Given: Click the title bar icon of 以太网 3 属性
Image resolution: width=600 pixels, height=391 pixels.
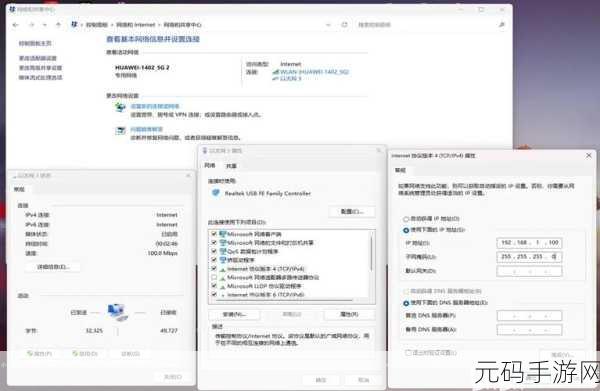Looking at the screenshot, I should coord(205,151).
